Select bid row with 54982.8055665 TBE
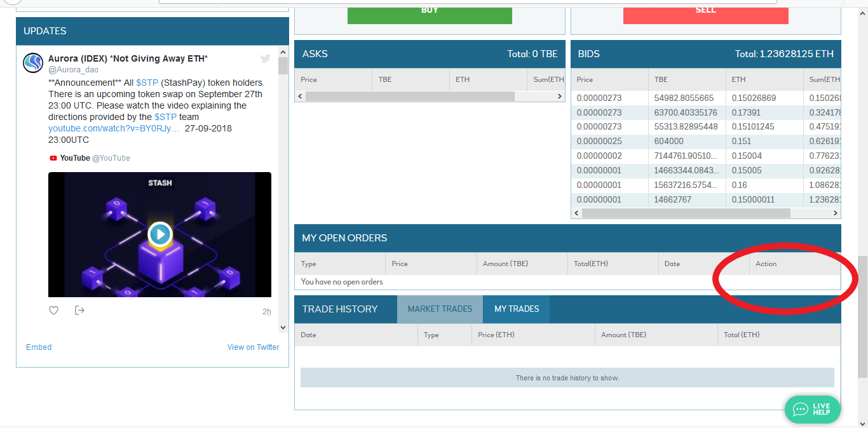 [706, 98]
